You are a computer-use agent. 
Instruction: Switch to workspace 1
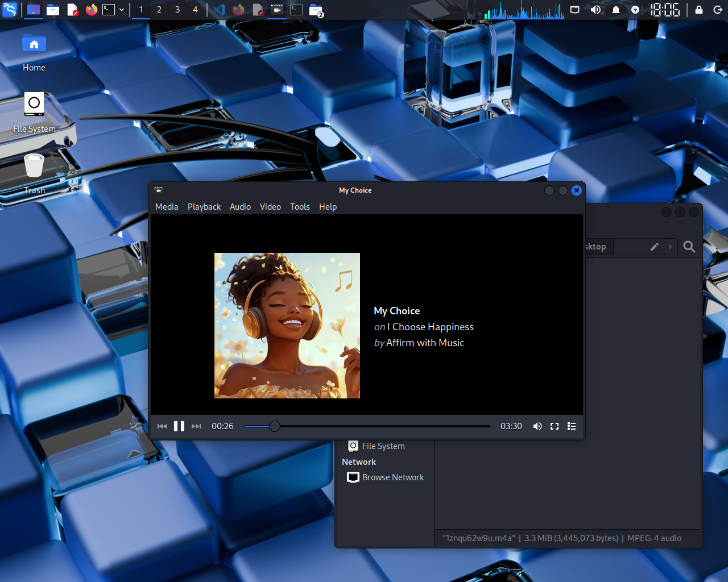click(141, 10)
